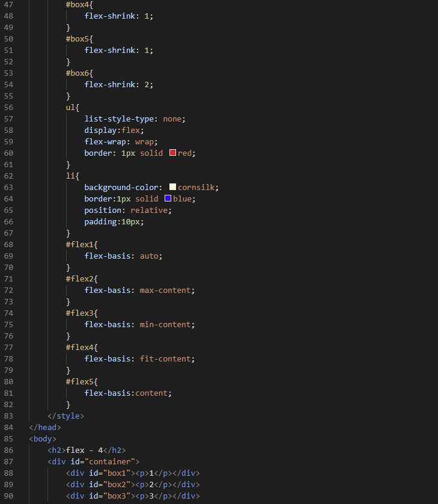Click 'position: relative;' declaration
Screen dimensions: 438x504
click(128, 211)
